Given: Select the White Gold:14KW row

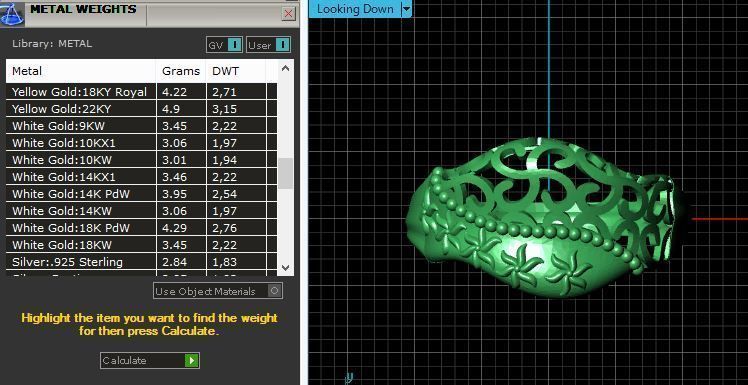Looking at the screenshot, I should [x=141, y=211].
